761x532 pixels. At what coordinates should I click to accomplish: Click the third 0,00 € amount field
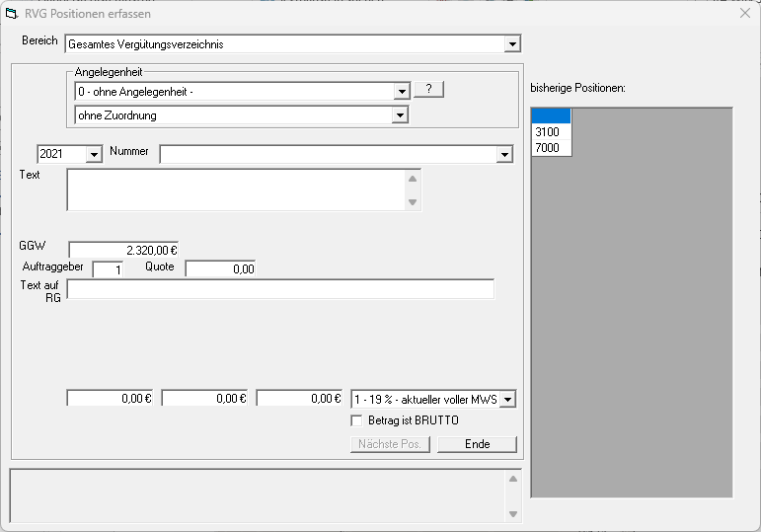(299, 398)
